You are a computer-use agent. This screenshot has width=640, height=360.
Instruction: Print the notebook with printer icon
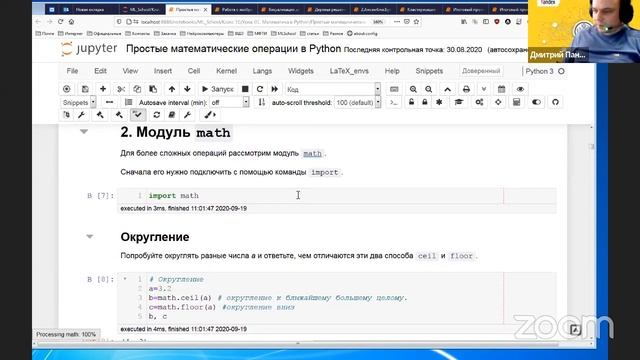[466, 89]
